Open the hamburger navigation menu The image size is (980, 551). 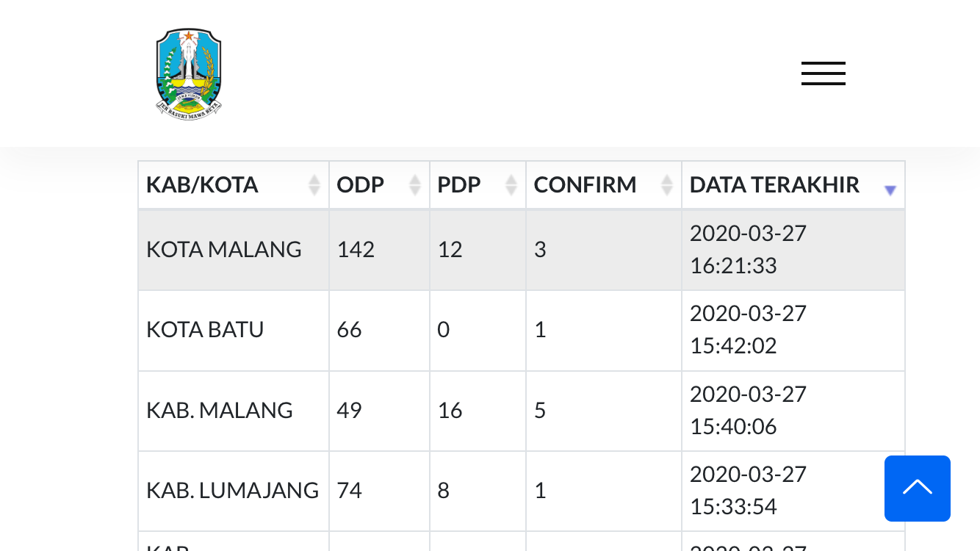click(x=823, y=73)
